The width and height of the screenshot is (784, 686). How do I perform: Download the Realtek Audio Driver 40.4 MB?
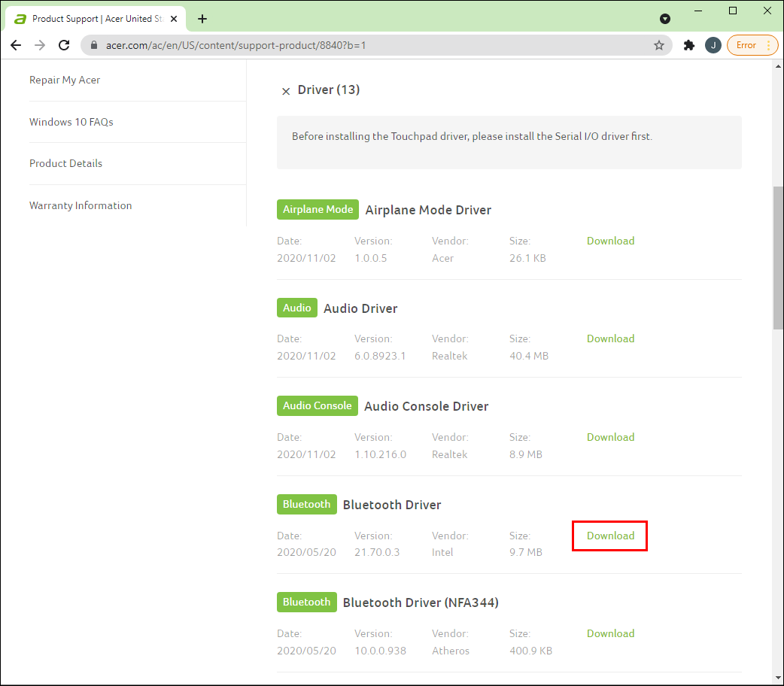(610, 339)
